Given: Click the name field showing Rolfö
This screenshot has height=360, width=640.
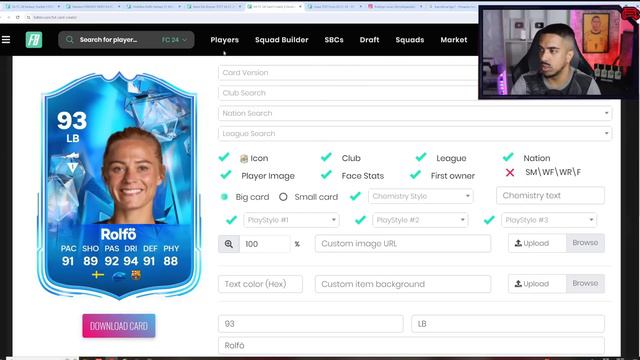Looking at the screenshot, I should [x=411, y=345].
